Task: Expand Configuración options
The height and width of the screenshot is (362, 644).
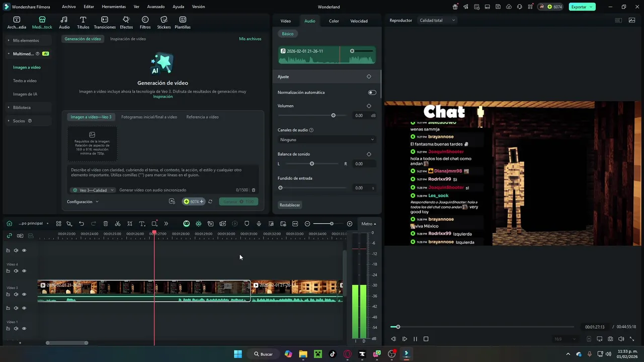Action: [83, 202]
